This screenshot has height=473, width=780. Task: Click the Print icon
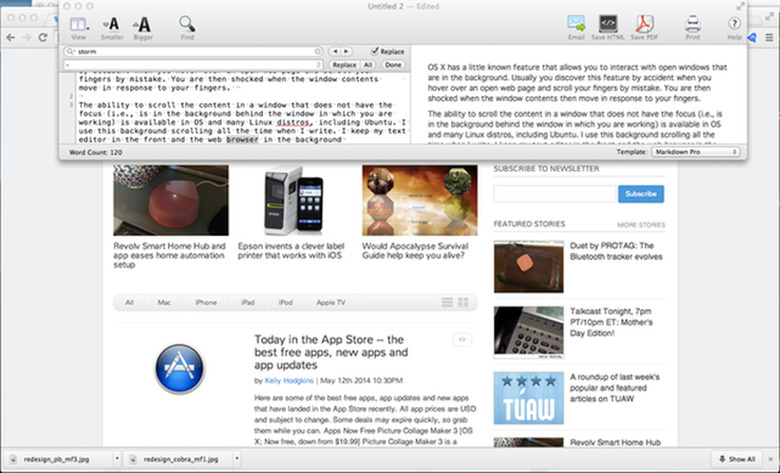693,24
